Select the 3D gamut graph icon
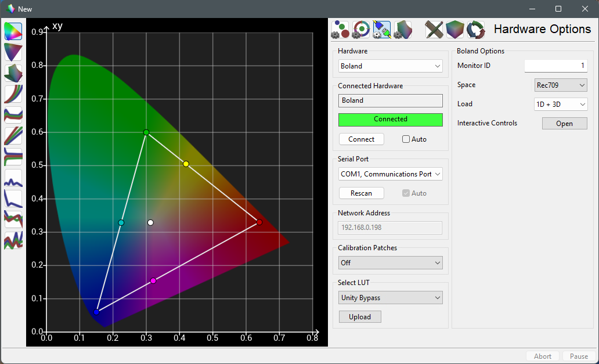Viewport: 599px width, 364px height. tap(13, 73)
